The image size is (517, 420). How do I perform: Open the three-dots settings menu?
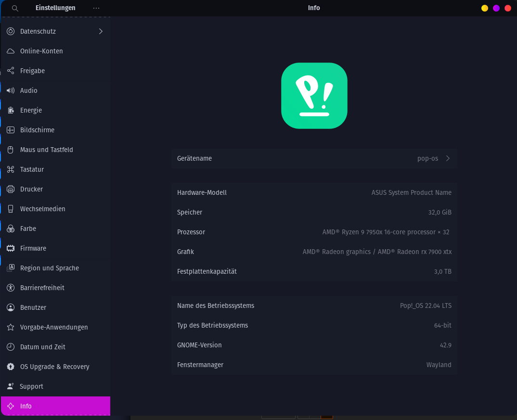[x=96, y=8]
